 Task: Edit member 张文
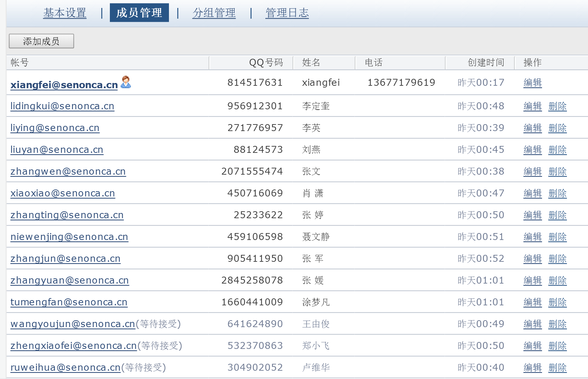tap(533, 172)
